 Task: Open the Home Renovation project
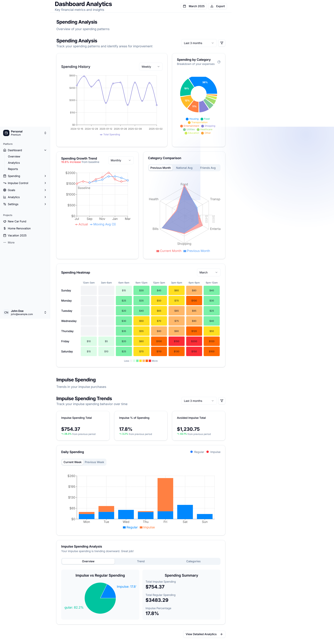[19, 228]
